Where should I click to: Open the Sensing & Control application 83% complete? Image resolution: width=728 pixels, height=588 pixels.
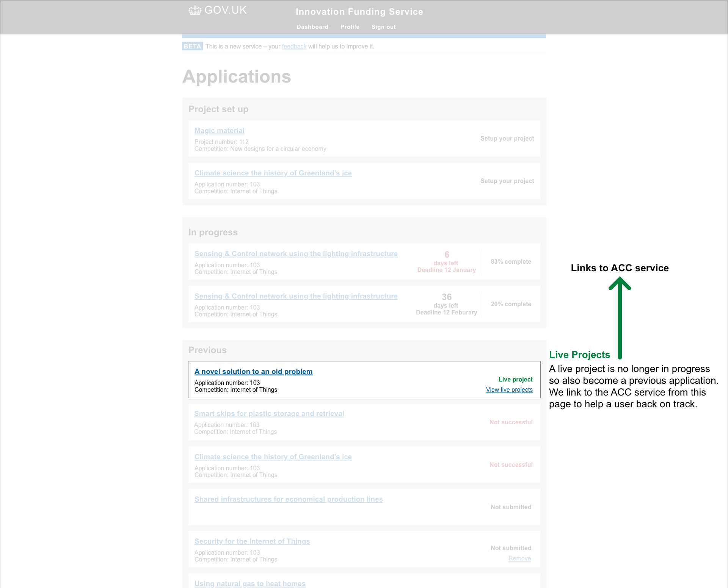pyautogui.click(x=296, y=254)
